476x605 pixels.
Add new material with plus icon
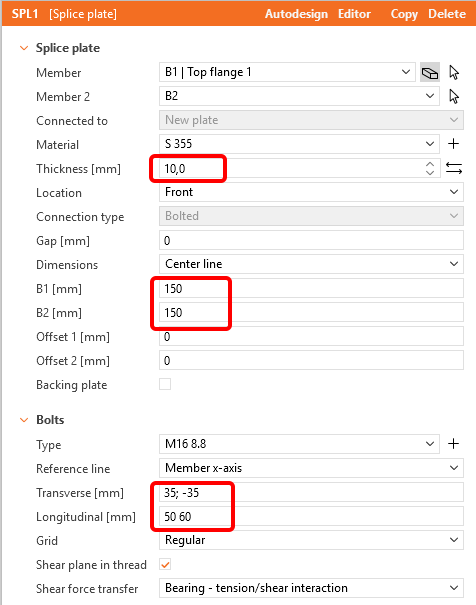[x=454, y=144]
